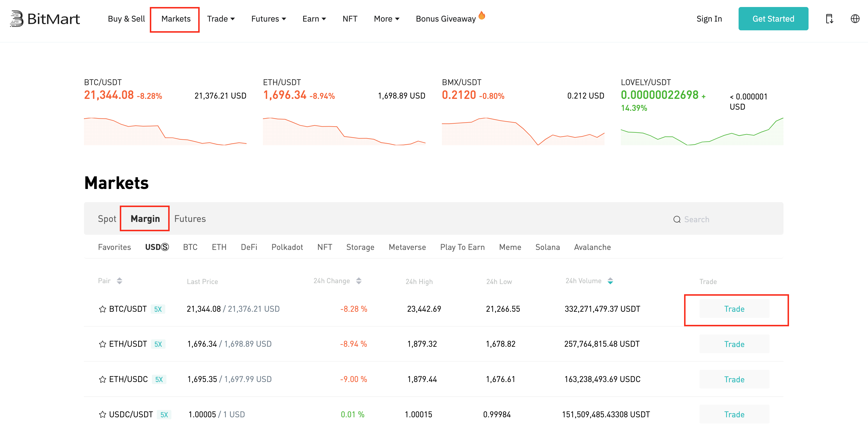Sort by the Pair column arrows

tap(119, 281)
